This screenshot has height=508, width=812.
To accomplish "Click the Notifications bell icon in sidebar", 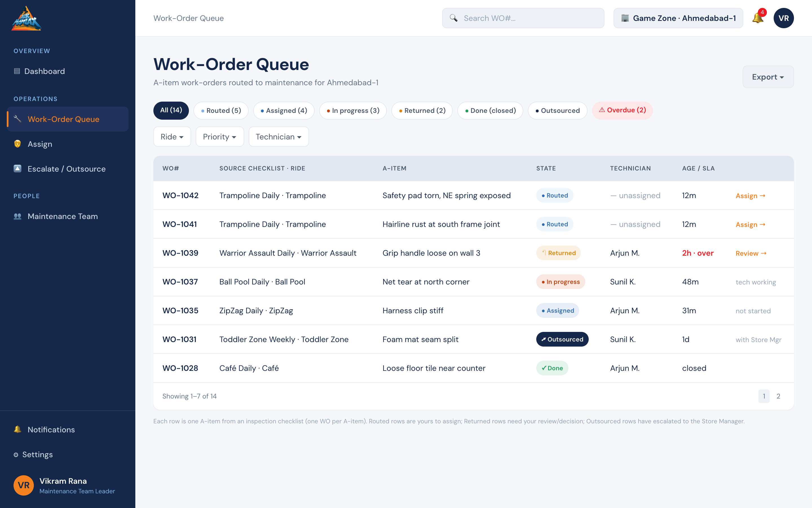I will 17,429.
